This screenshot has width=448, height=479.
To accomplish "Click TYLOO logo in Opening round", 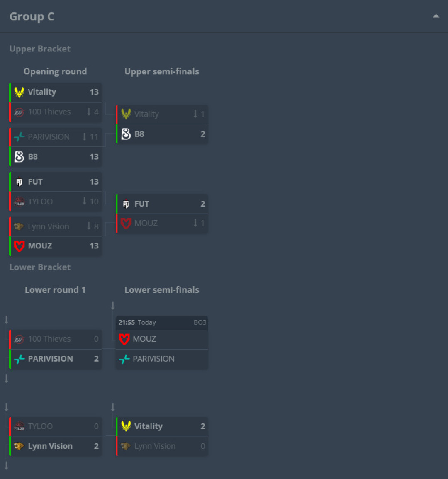I will pos(19,202).
